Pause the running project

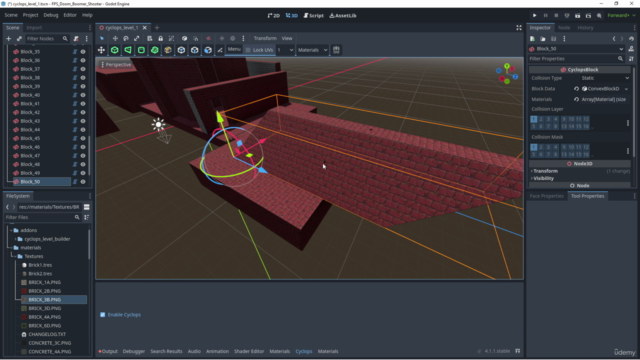[545, 16]
